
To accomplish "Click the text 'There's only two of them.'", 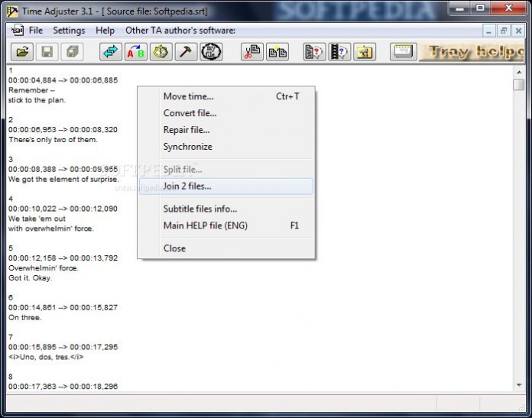I will (53, 139).
